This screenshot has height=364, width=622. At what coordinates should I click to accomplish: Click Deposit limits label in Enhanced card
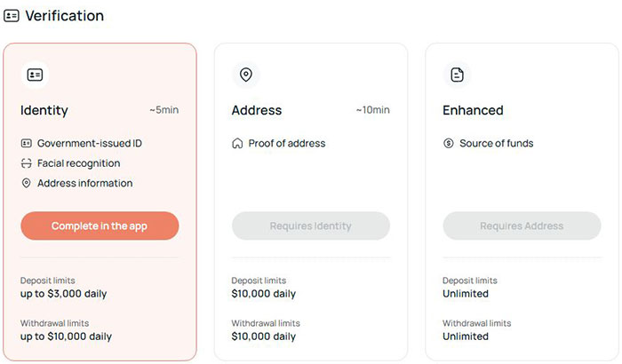tap(470, 281)
